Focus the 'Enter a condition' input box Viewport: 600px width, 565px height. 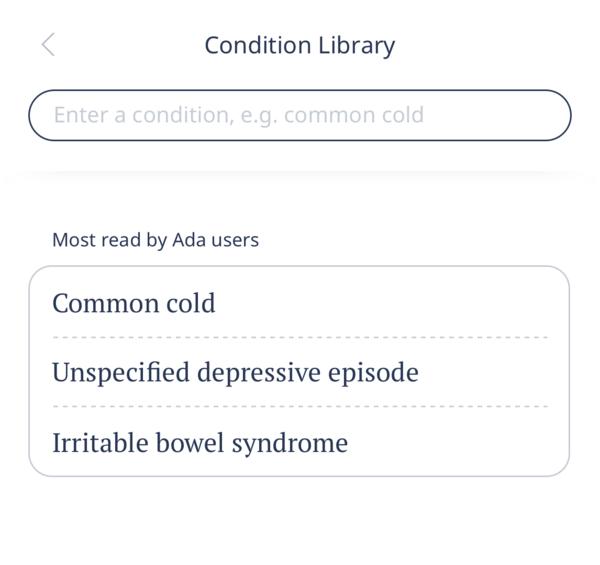pyautogui.click(x=300, y=115)
